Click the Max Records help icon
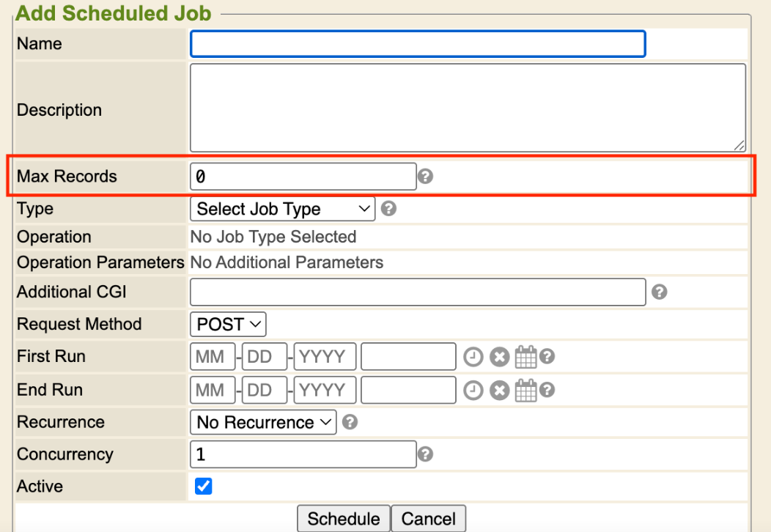 pos(424,177)
